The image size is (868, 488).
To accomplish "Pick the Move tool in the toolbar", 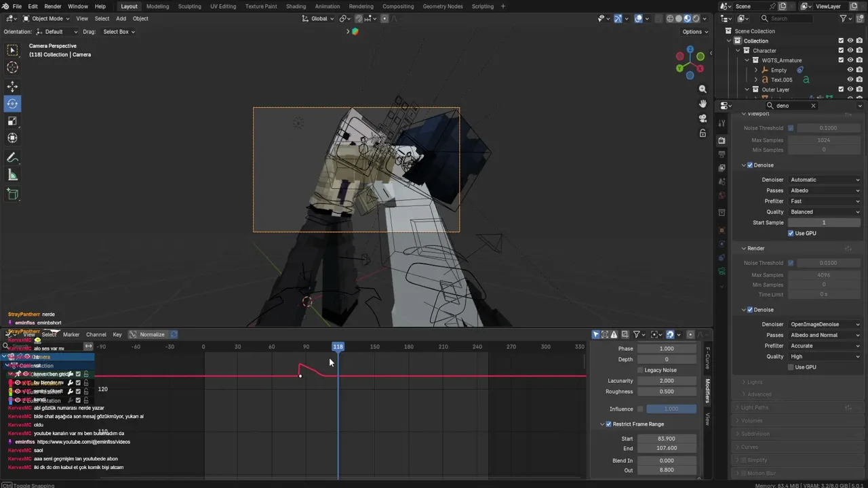I will point(12,86).
